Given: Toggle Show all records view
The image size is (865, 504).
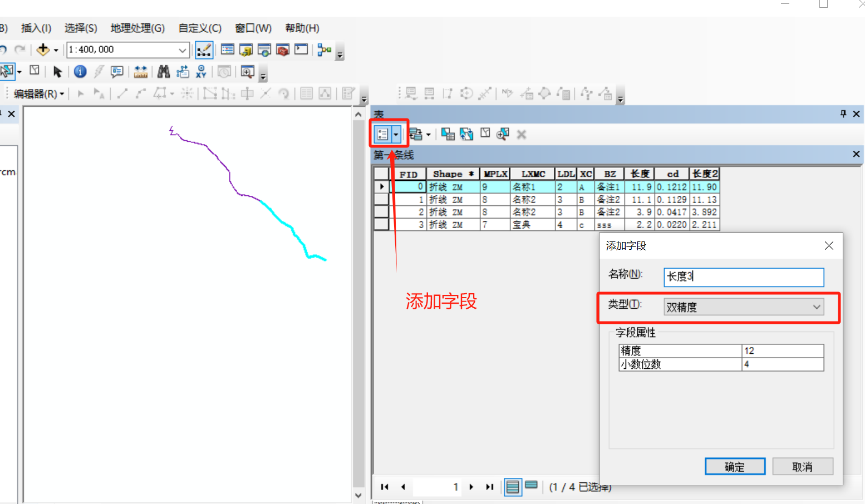Looking at the screenshot, I should coord(513,487).
